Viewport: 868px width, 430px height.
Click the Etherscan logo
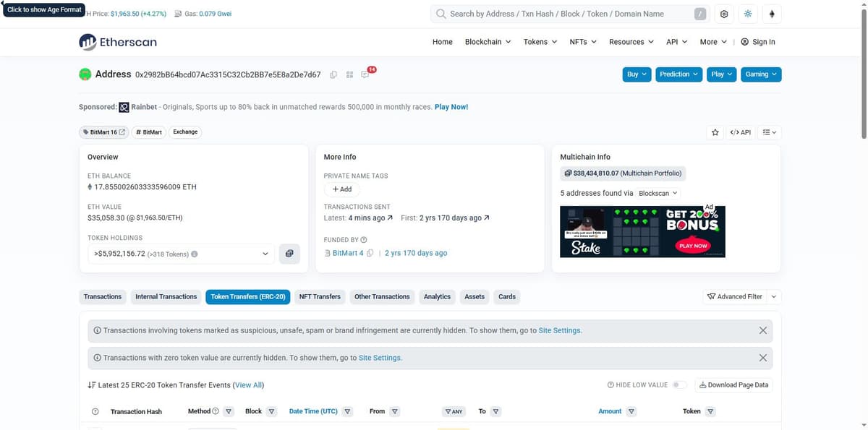click(118, 42)
